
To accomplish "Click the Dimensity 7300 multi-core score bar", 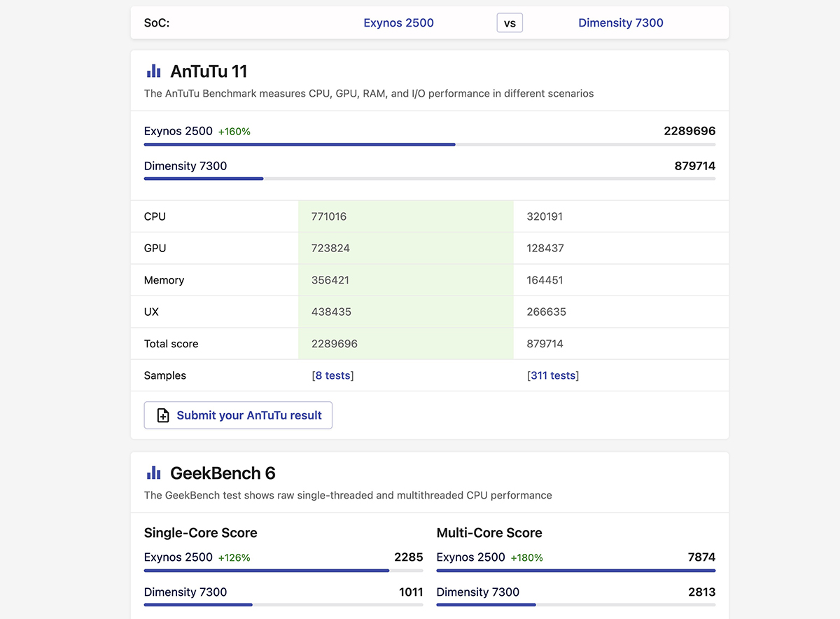I will point(576,604).
